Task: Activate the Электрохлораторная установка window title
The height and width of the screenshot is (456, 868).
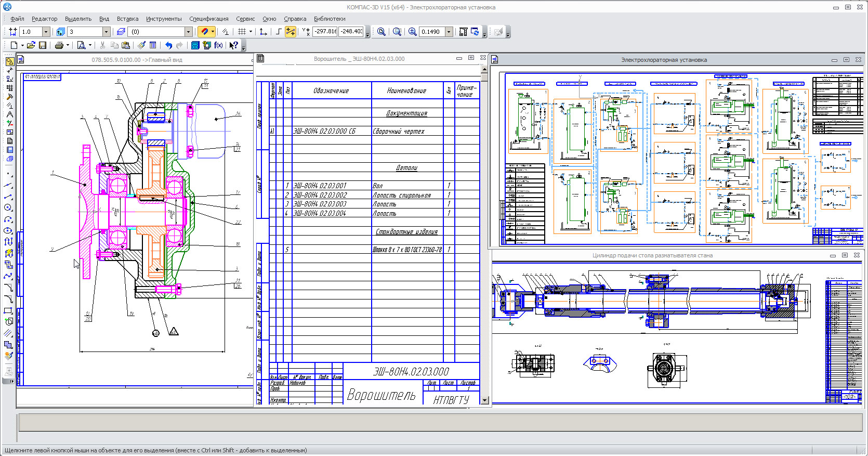Action: coord(664,60)
